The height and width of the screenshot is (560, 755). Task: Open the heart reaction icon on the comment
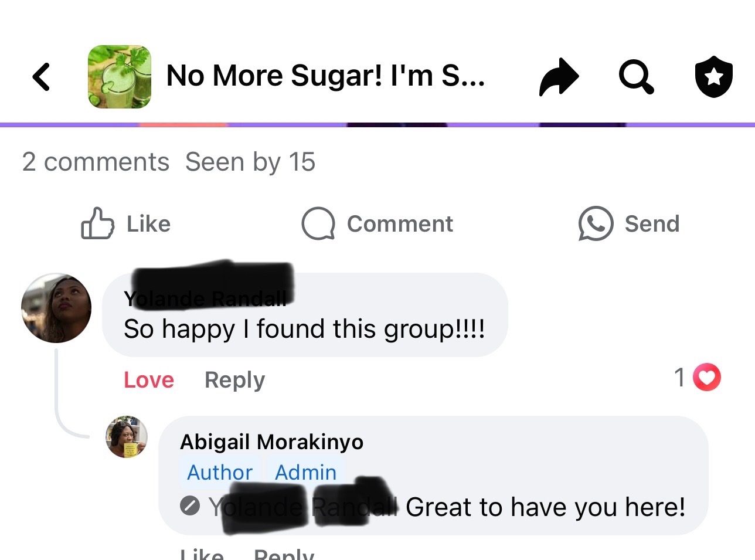pyautogui.click(x=707, y=377)
